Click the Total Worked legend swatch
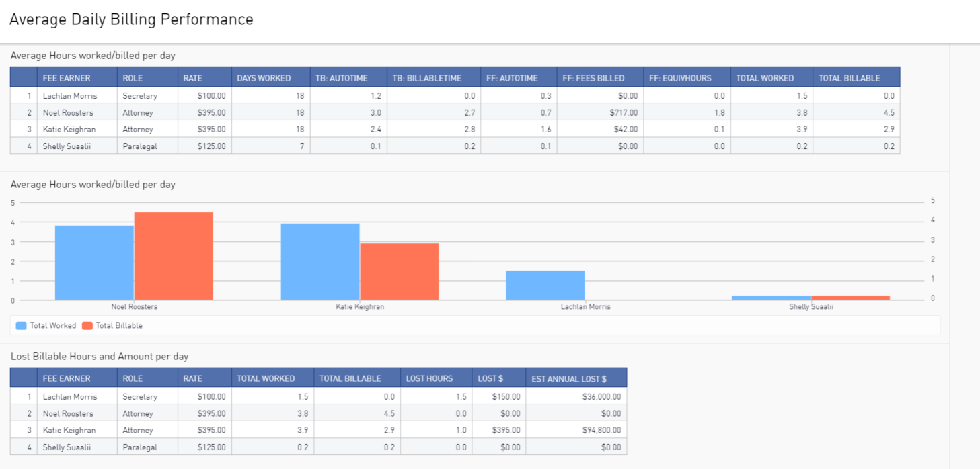Image resolution: width=980 pixels, height=469 pixels. 21,325
